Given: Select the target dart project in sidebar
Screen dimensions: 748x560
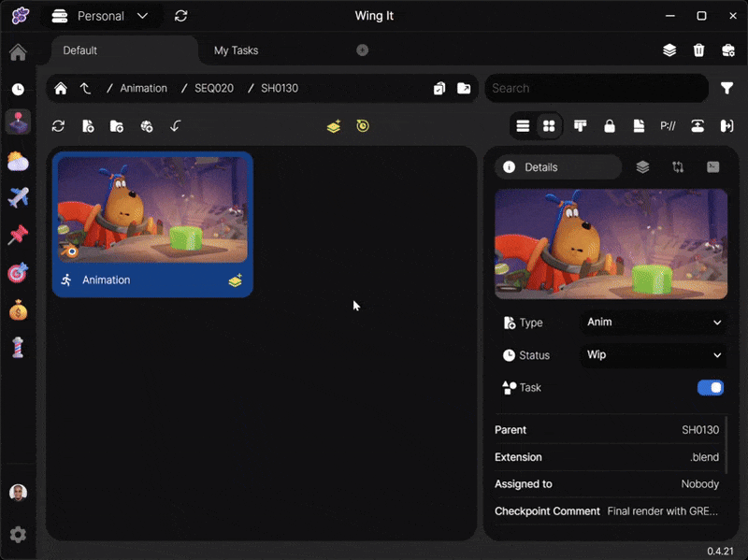Looking at the screenshot, I should tap(18, 273).
